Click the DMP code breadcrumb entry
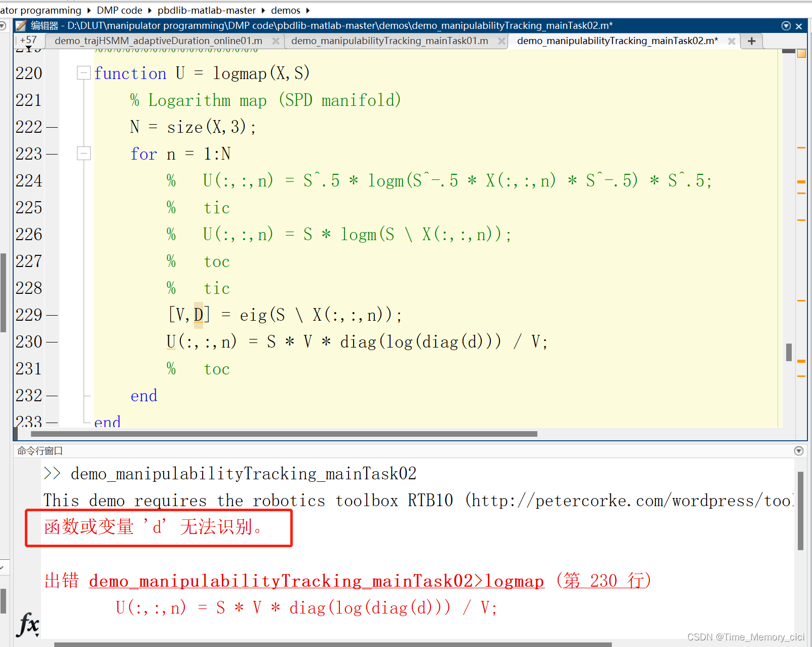 (x=119, y=10)
